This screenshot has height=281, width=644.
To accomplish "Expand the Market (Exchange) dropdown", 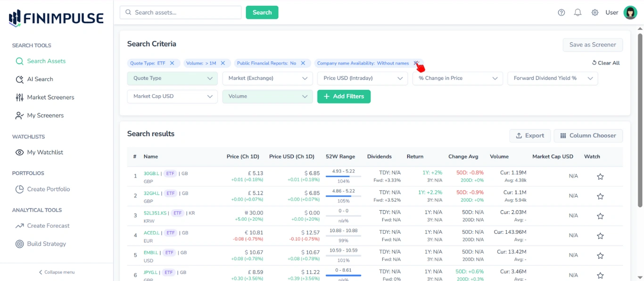I will point(267,78).
